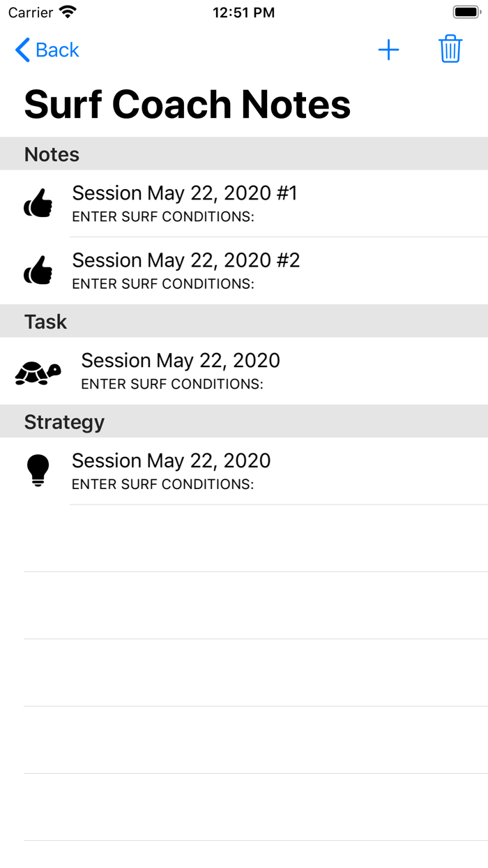Open note Session May 22, 2020 #1

185,193
